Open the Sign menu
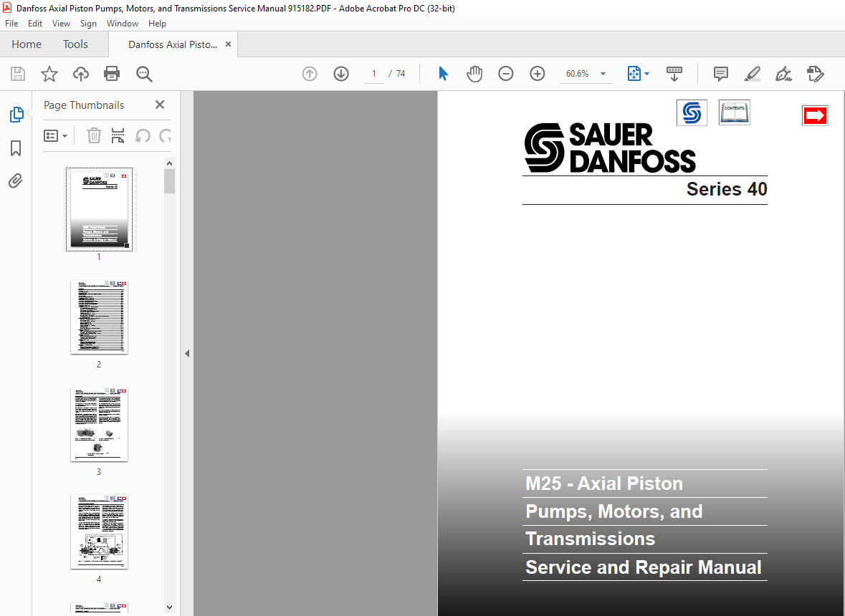Screen dimensions: 845x616 pos(88,24)
